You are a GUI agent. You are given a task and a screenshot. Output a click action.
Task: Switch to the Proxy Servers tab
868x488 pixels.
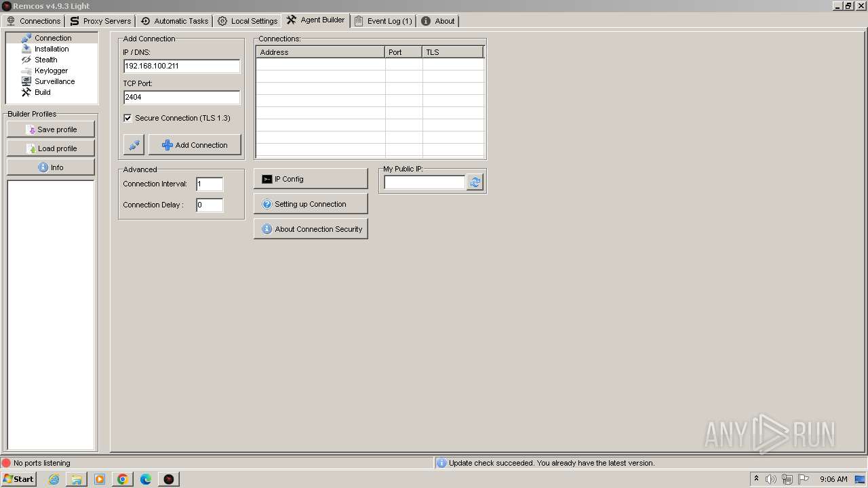[100, 21]
